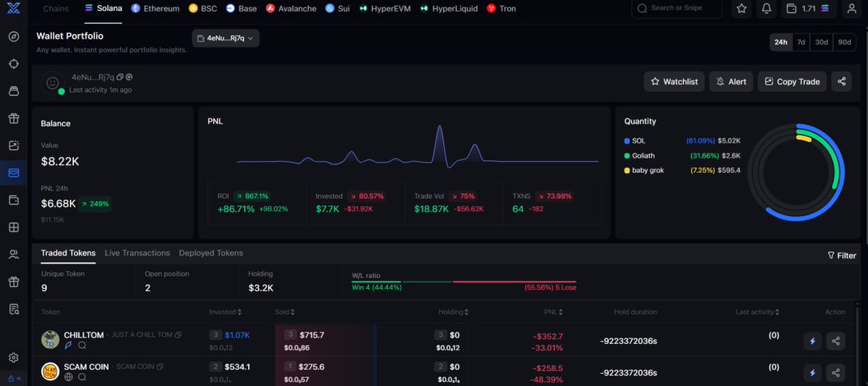Select the 7d time range

pos(801,42)
